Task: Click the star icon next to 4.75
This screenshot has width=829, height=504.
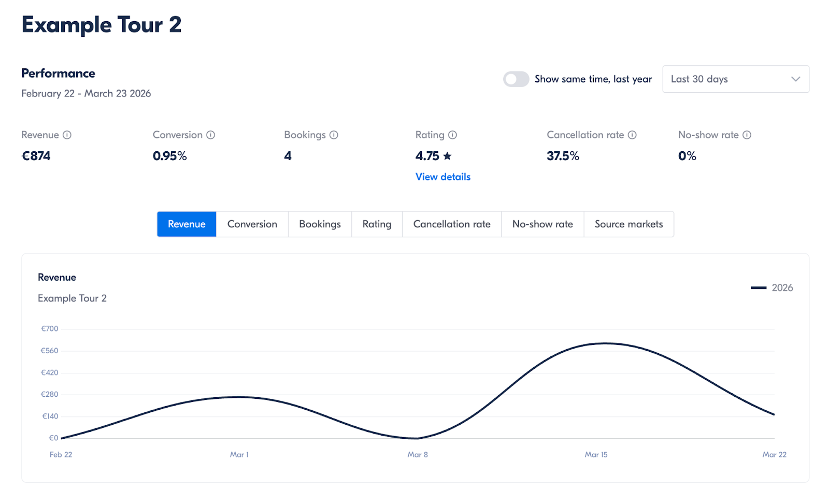Action: point(447,156)
